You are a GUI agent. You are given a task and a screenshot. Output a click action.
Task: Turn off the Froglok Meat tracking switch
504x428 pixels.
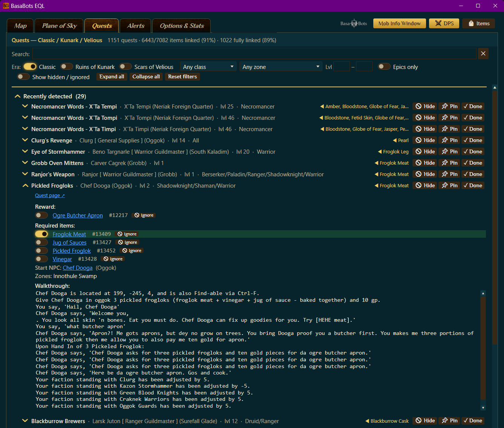pos(41,234)
